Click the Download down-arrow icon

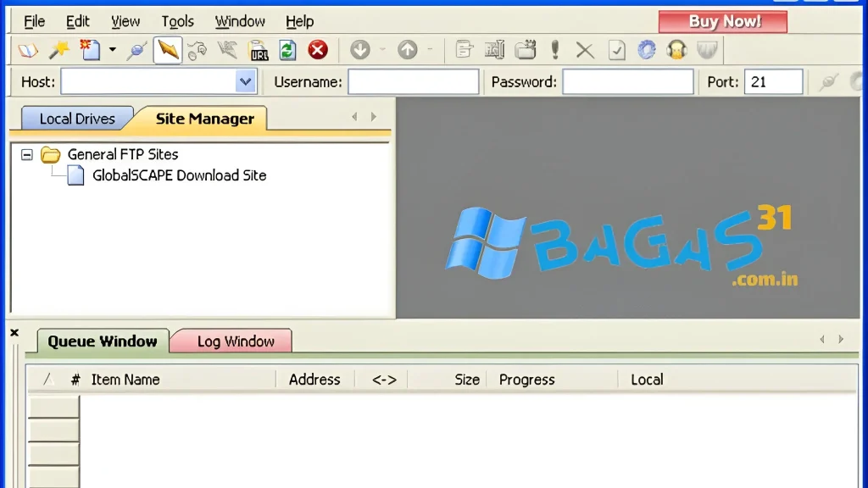click(359, 50)
